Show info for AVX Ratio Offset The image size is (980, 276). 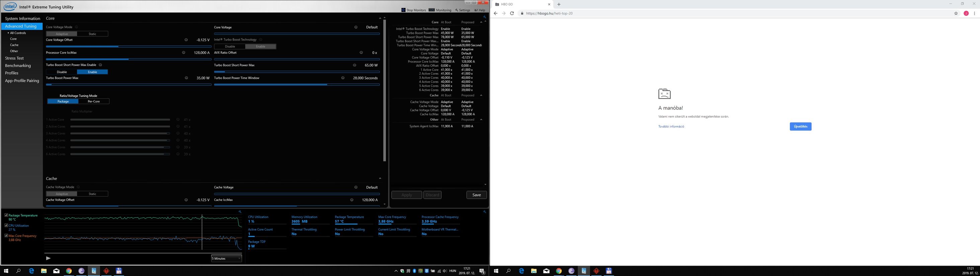coord(361,53)
